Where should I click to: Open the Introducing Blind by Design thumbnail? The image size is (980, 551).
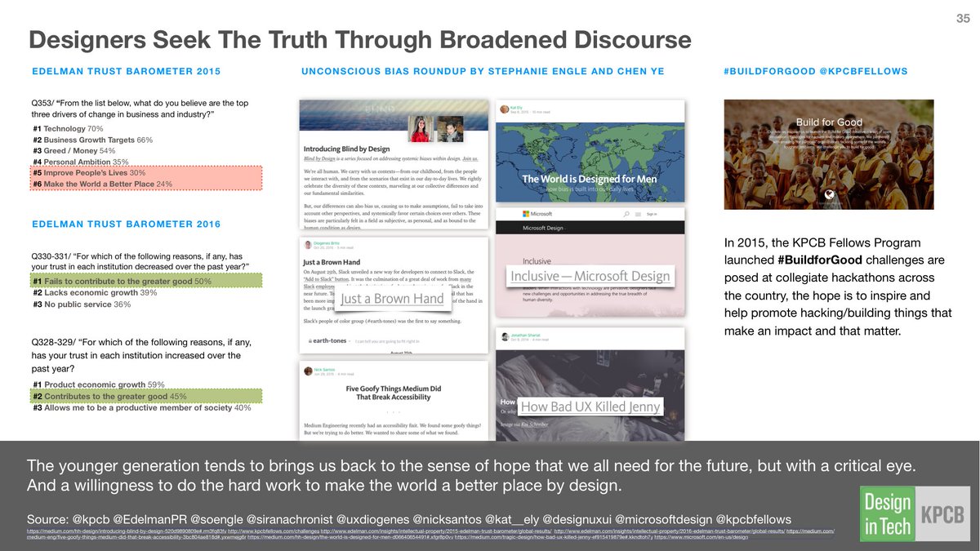393,164
